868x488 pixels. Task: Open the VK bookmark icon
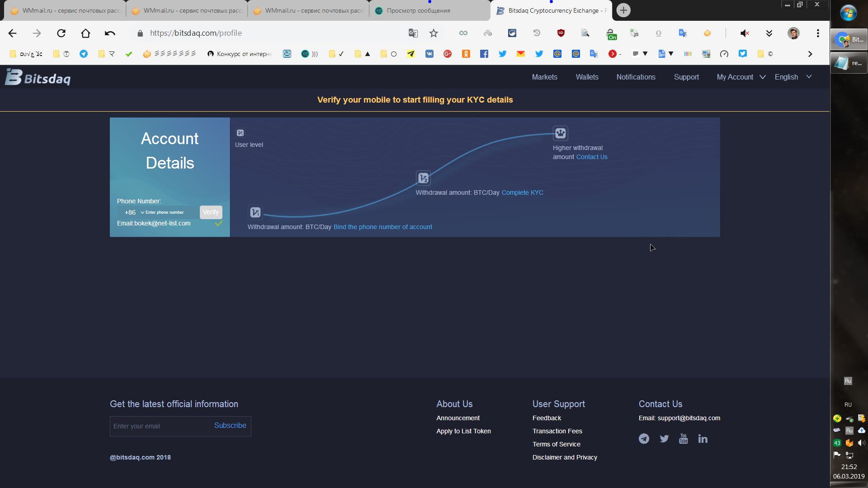[429, 54]
